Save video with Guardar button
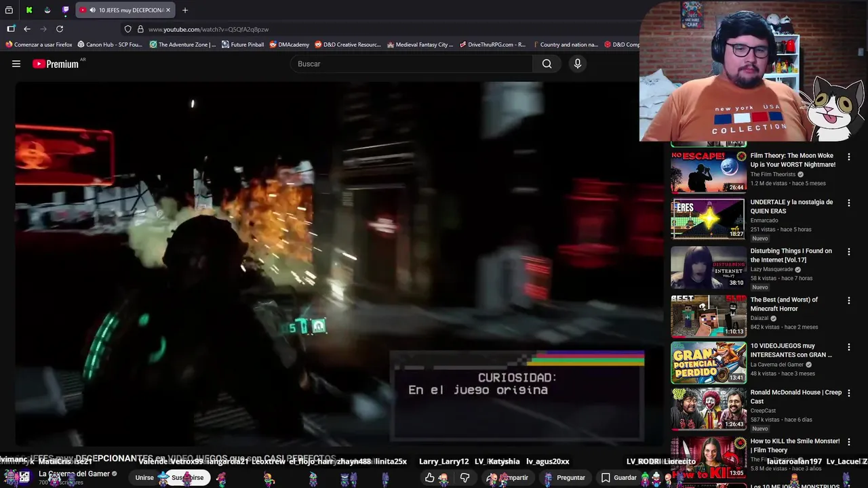This screenshot has width=868, height=488. 619,478
